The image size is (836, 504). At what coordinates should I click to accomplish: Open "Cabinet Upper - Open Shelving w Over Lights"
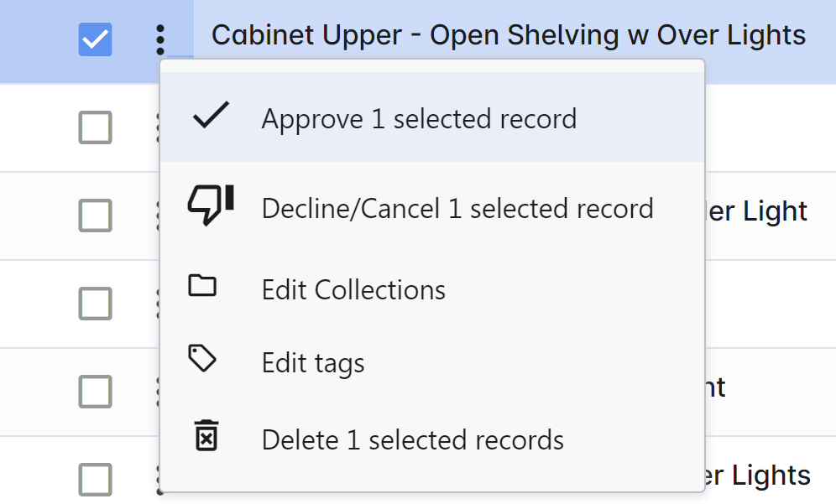click(x=508, y=35)
